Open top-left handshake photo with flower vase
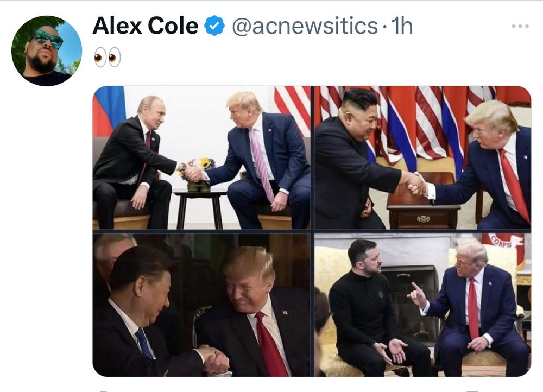543x392 pixels. [201, 157]
